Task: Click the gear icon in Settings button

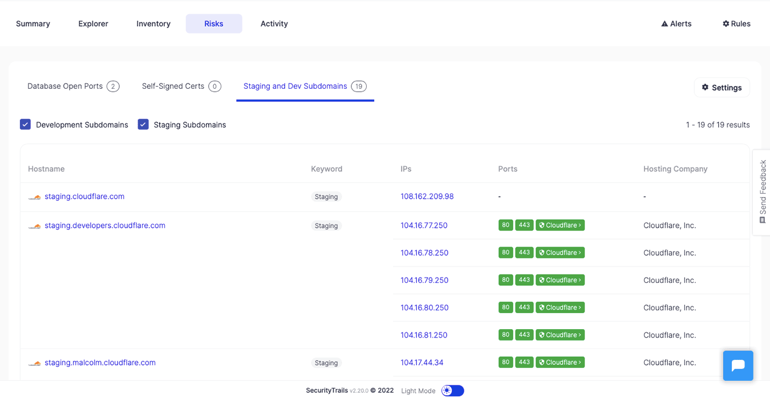Action: 705,87
